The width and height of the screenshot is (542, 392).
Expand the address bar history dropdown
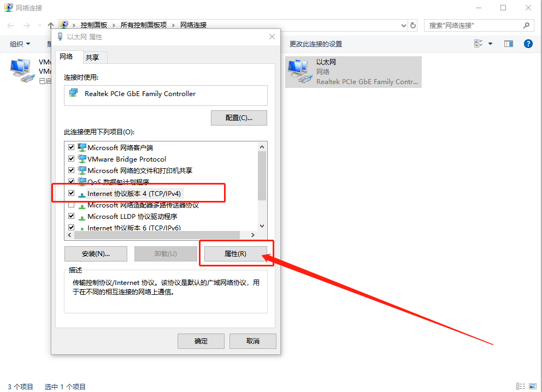pyautogui.click(x=403, y=26)
